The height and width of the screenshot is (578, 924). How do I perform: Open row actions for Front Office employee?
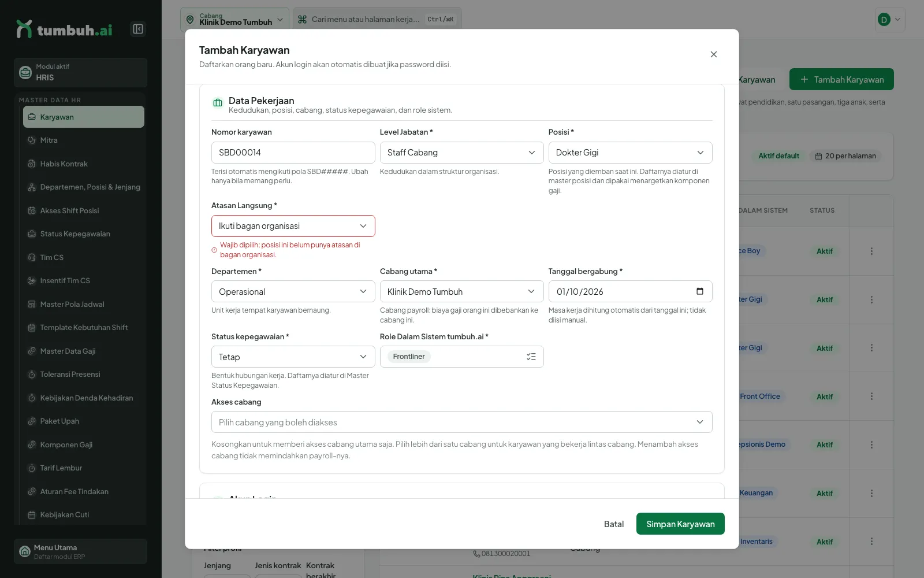click(x=871, y=397)
